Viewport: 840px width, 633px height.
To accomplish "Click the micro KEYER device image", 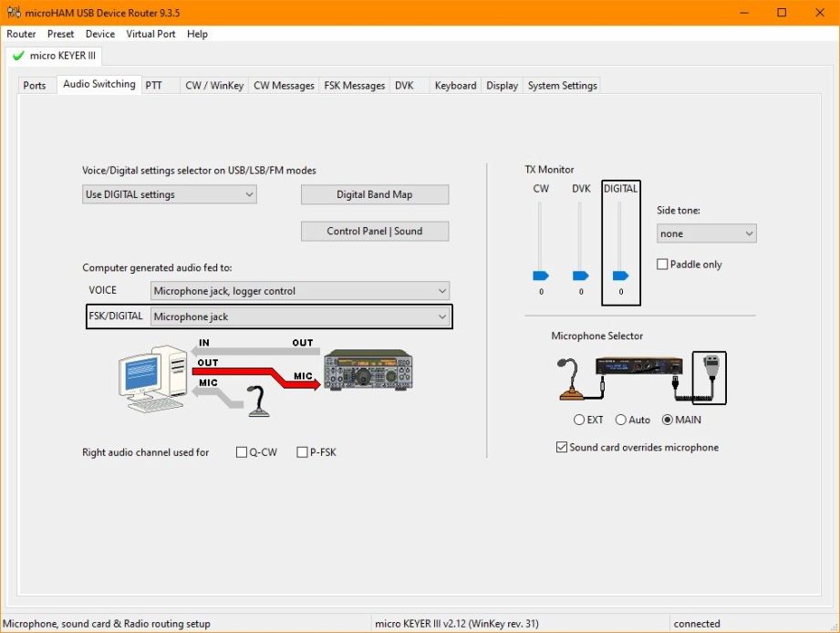I will pos(638,366).
